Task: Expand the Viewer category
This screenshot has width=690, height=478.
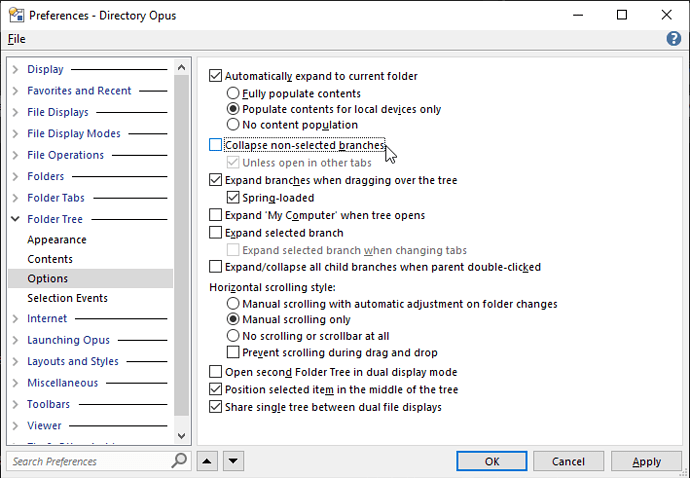Action: pos(15,426)
